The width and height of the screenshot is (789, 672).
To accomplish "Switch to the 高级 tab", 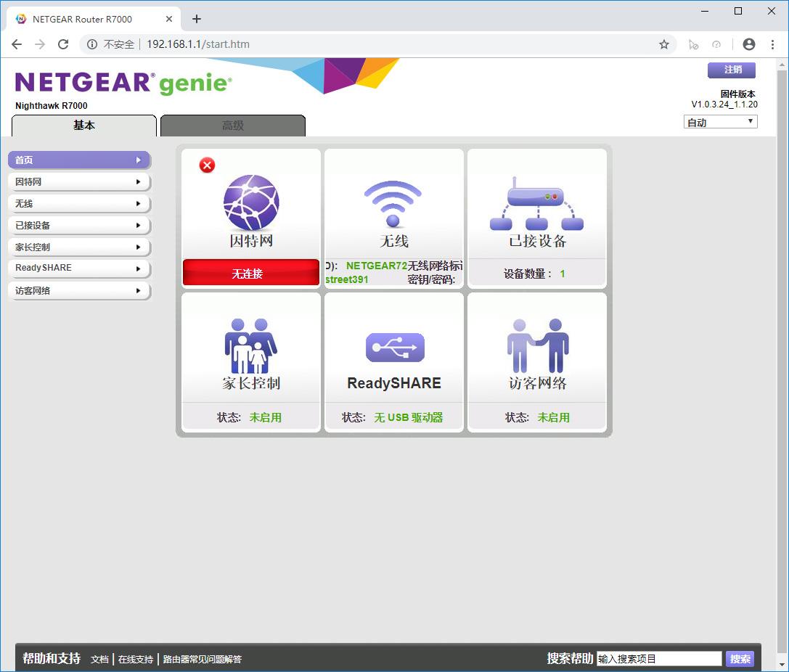I will 233,126.
